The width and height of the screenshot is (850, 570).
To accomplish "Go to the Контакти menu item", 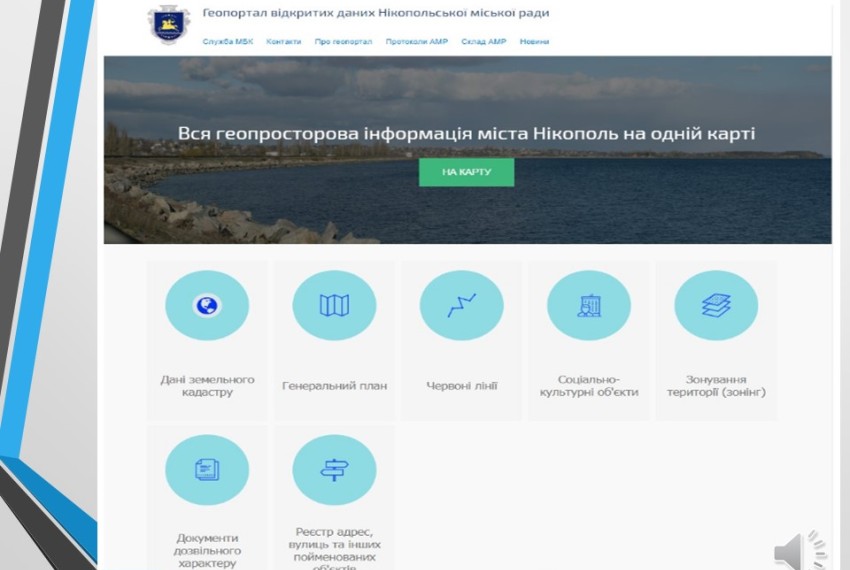I will click(x=284, y=41).
